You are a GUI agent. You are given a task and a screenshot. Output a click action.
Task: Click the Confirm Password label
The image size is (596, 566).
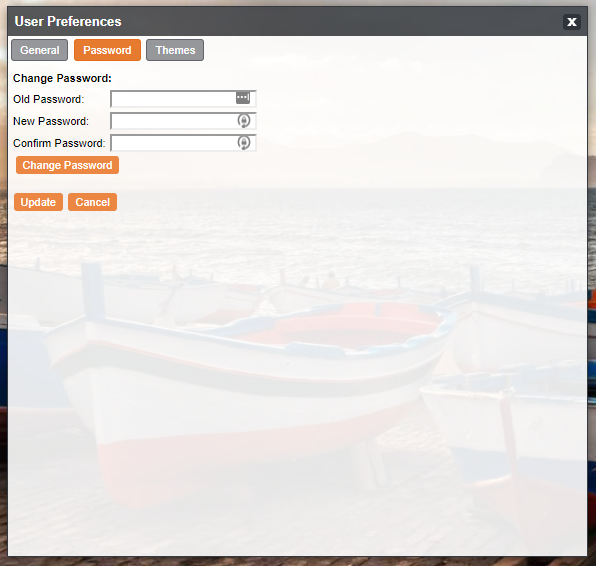point(59,143)
